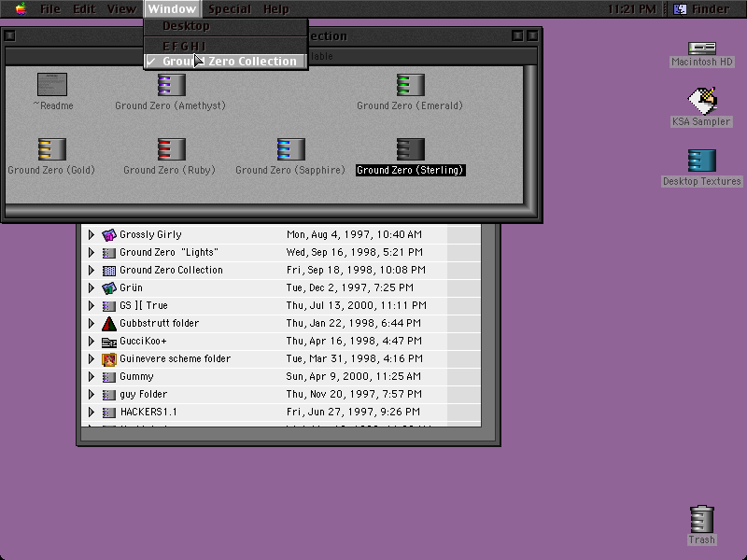Select the Ground Zero (Gold) scheme icon
The height and width of the screenshot is (560, 747).
(52, 149)
